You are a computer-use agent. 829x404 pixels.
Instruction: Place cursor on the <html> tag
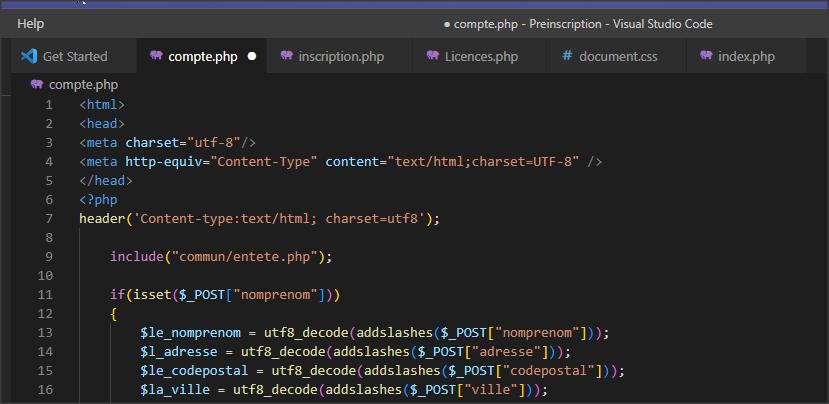coord(102,105)
